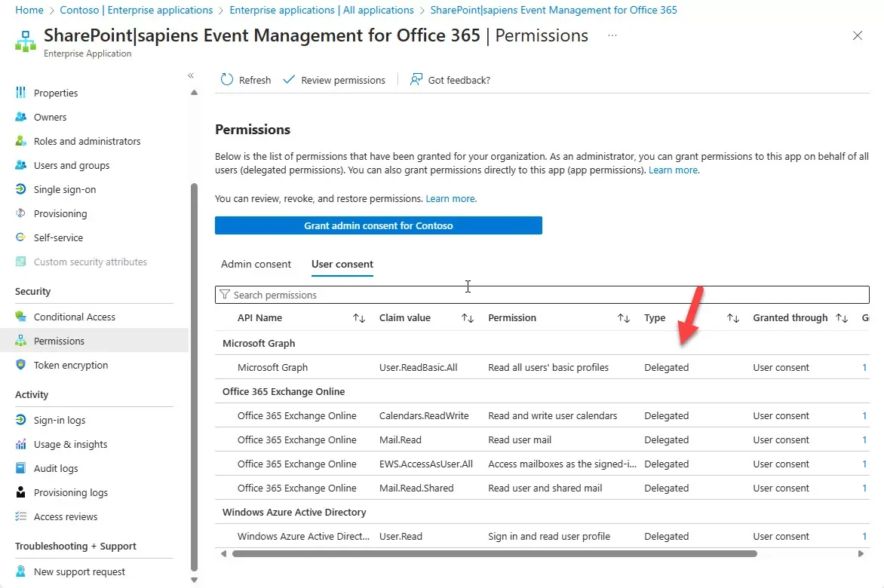Click the Owners people icon

click(21, 117)
